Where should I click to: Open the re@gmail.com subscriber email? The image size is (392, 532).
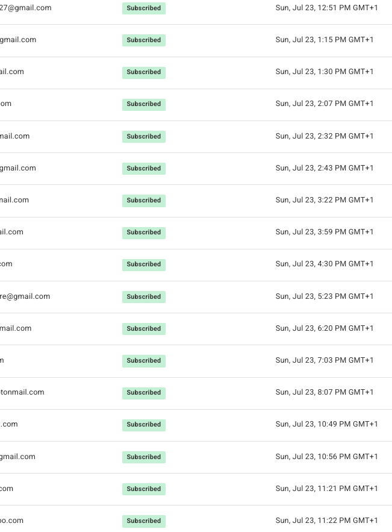pyautogui.click(x=25, y=296)
